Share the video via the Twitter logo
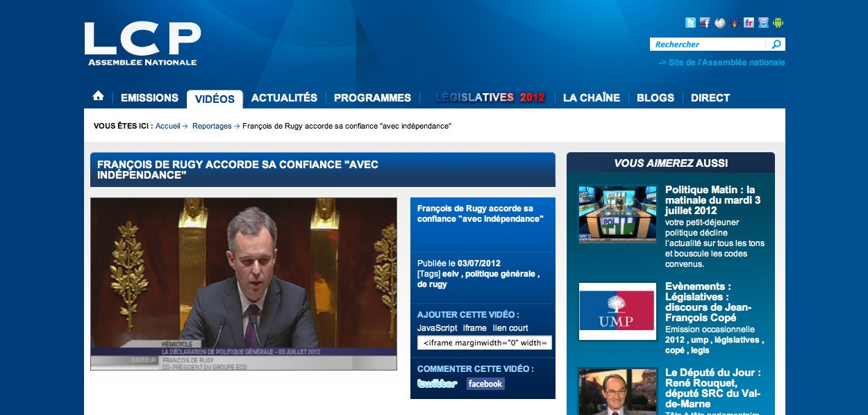Image resolution: width=868 pixels, height=415 pixels. coord(437,383)
